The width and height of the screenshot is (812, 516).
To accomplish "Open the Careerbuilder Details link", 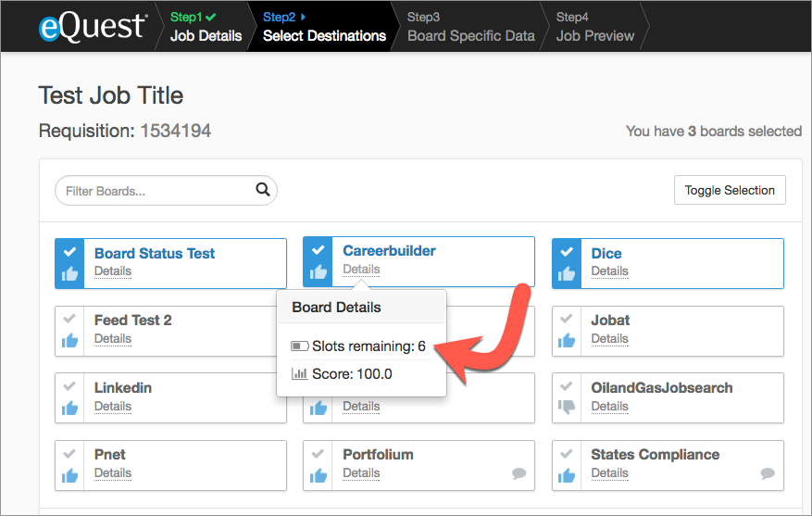I will pos(361,270).
